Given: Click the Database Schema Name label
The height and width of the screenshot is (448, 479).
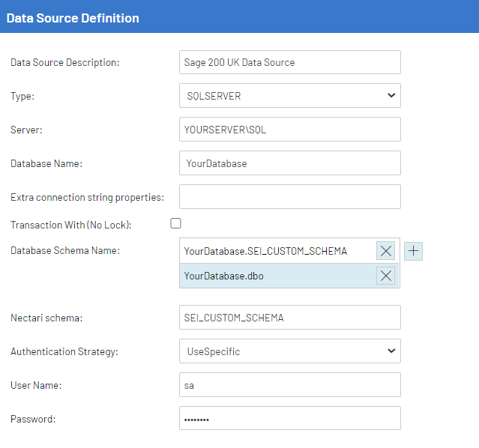Looking at the screenshot, I should click(x=65, y=250).
